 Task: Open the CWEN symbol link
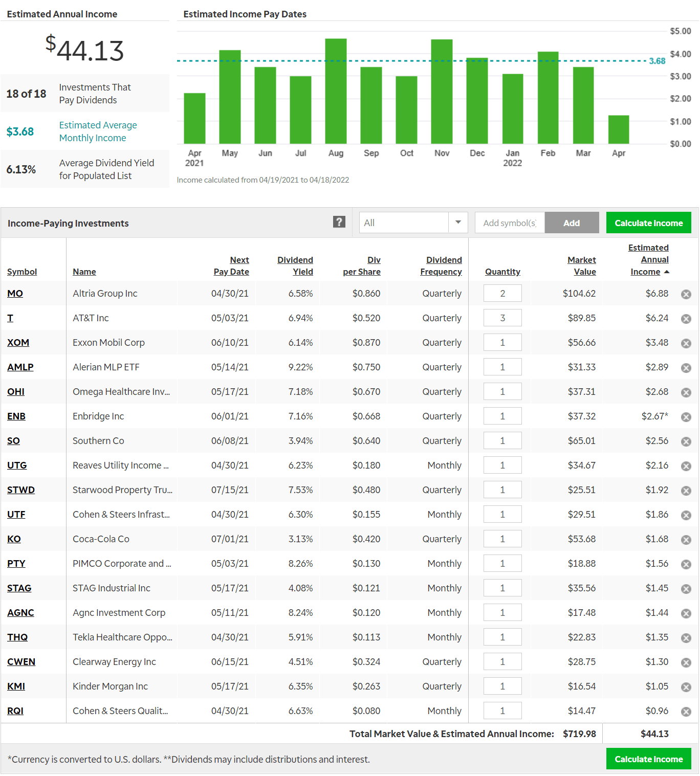click(21, 661)
